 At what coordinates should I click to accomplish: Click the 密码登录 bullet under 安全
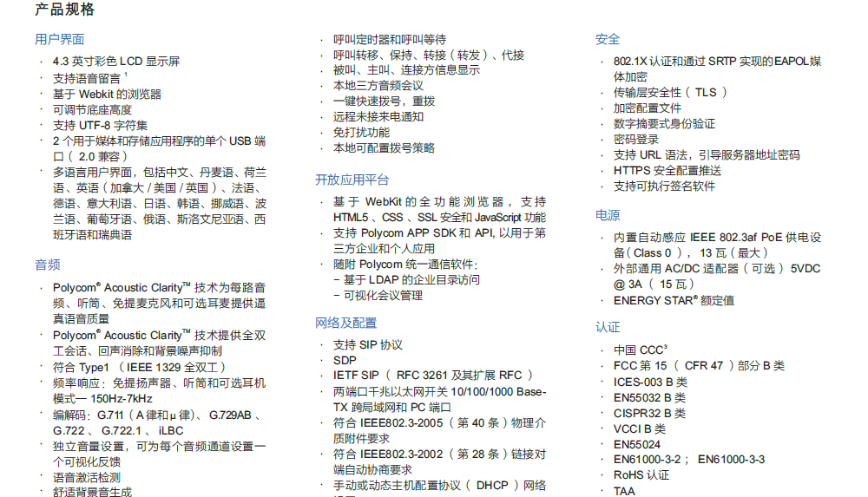[x=636, y=139]
